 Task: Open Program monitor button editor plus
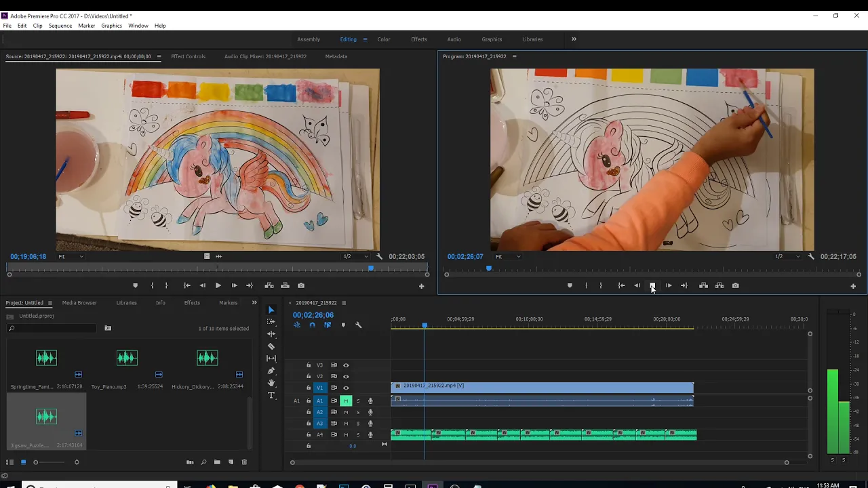pyautogui.click(x=853, y=286)
